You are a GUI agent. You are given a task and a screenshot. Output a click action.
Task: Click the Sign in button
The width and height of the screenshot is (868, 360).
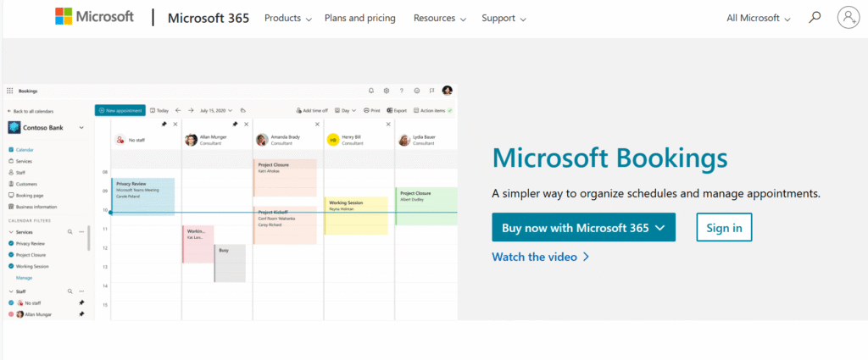[724, 227]
